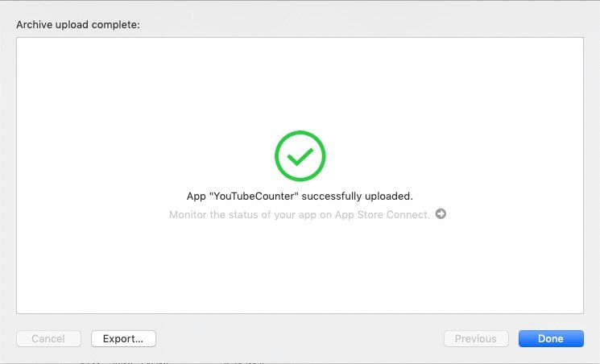Click the grayed-out Previous button
Image resolution: width=600 pixels, height=364 pixels.
point(476,338)
